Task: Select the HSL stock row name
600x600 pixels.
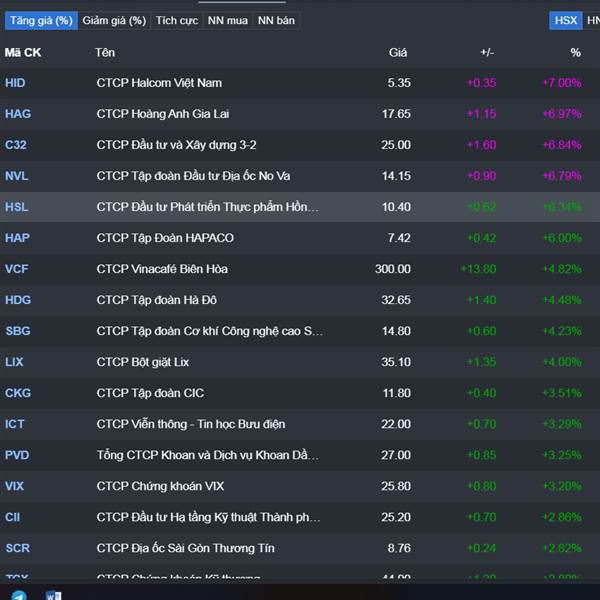Action: [x=208, y=207]
